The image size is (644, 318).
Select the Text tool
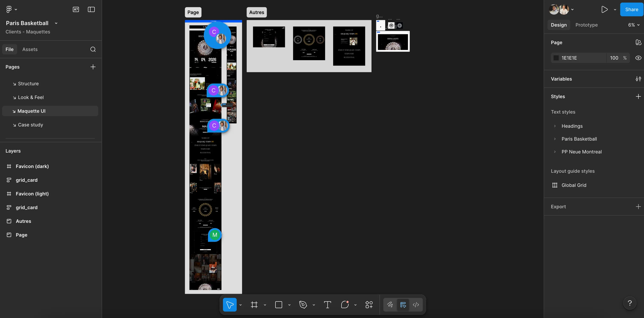[x=327, y=304]
